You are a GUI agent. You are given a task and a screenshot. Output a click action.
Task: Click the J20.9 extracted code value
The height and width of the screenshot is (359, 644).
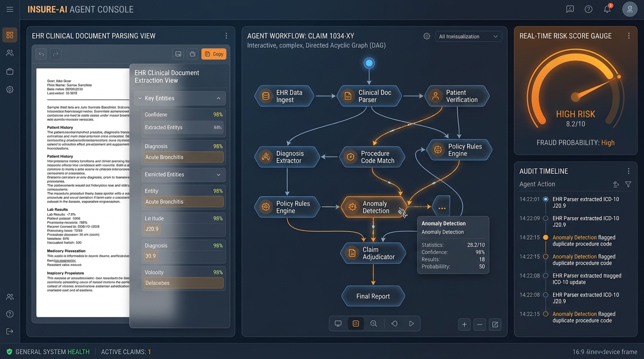point(152,229)
